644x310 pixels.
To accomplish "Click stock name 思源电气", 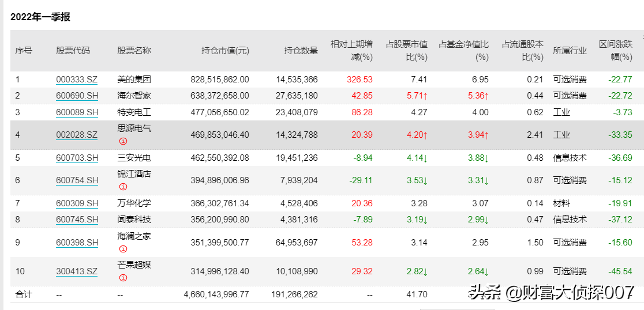I will pos(134,128).
